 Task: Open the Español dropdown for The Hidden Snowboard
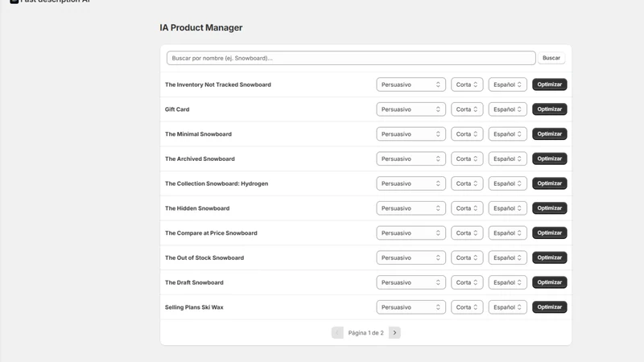click(x=508, y=208)
